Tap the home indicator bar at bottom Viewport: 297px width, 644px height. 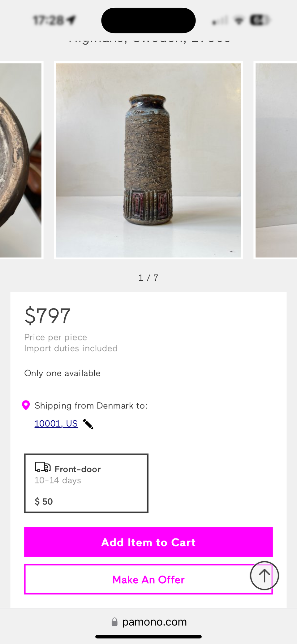click(x=148, y=637)
